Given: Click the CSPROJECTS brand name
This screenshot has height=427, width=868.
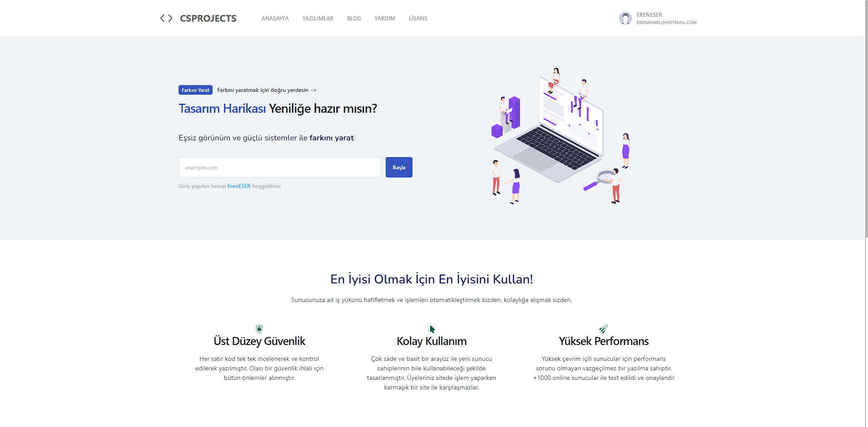Looking at the screenshot, I should [x=208, y=19].
